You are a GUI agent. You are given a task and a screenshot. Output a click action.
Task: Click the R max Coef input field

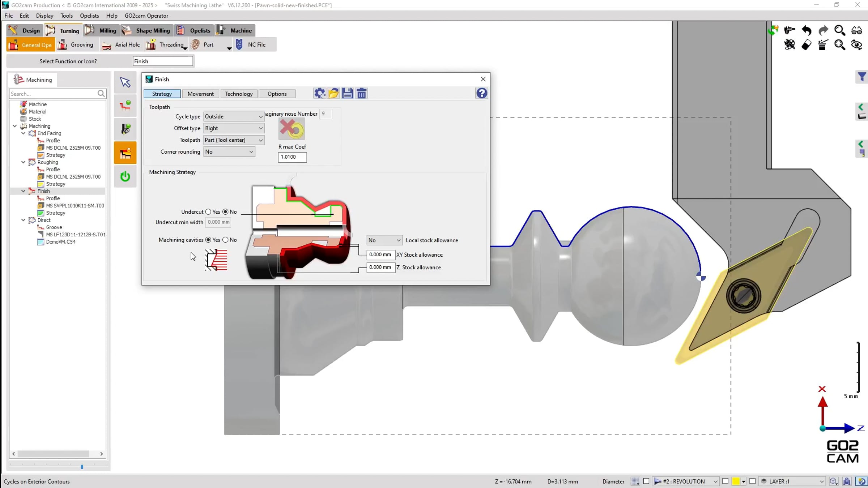(x=292, y=157)
